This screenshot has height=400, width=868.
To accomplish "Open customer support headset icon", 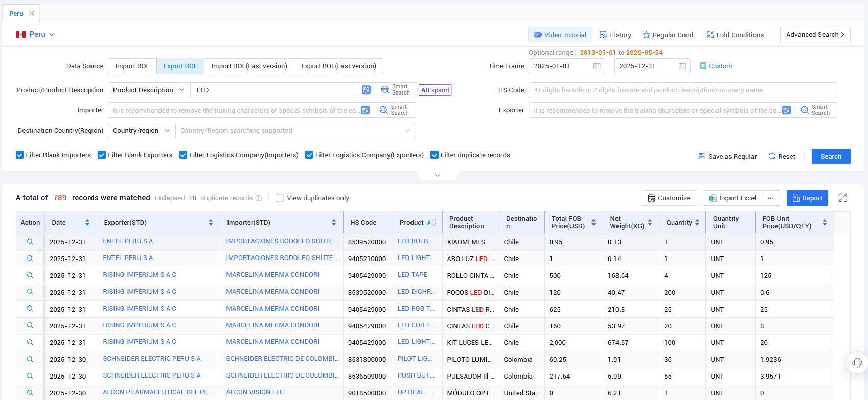I will 857,363.
